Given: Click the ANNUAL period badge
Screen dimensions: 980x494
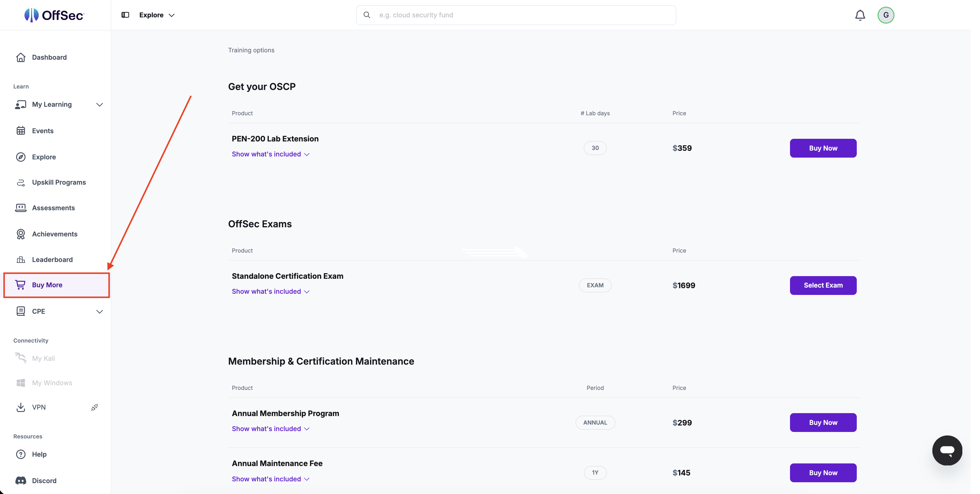Looking at the screenshot, I should [595, 423].
